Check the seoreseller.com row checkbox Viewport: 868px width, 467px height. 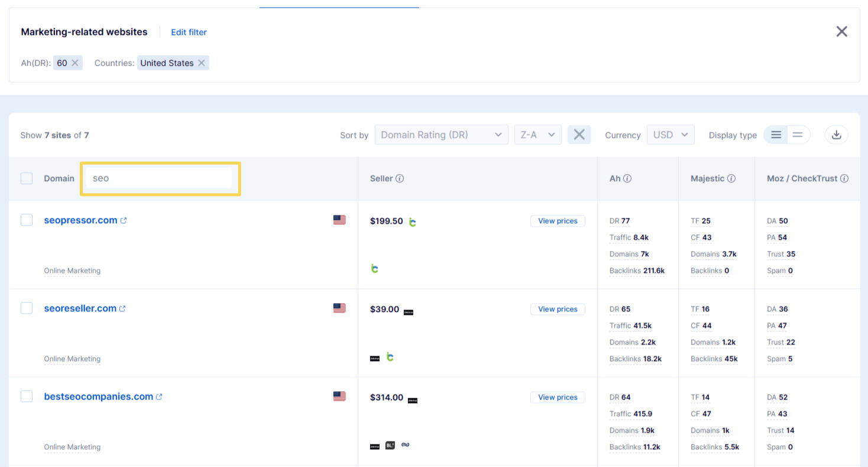[27, 308]
